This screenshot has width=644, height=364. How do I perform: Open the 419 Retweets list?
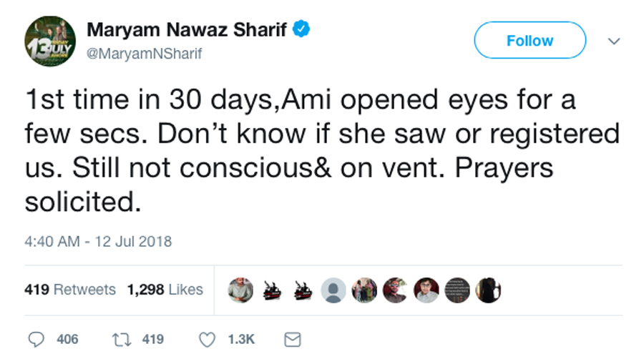[x=70, y=290]
